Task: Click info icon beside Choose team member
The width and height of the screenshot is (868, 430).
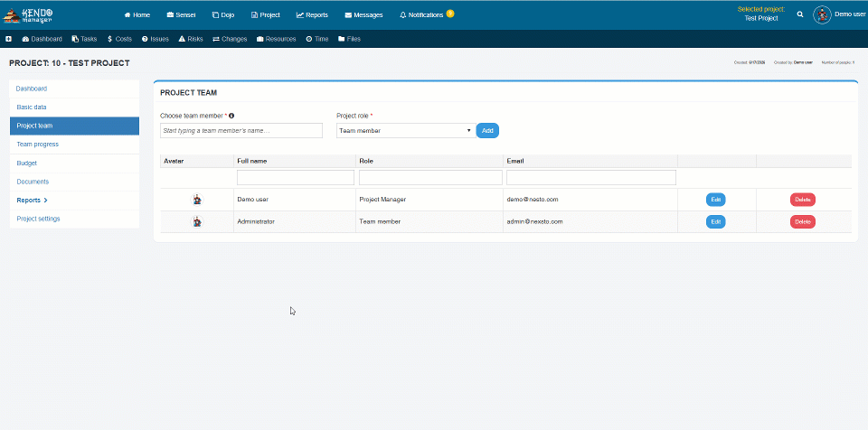Action: (231, 116)
